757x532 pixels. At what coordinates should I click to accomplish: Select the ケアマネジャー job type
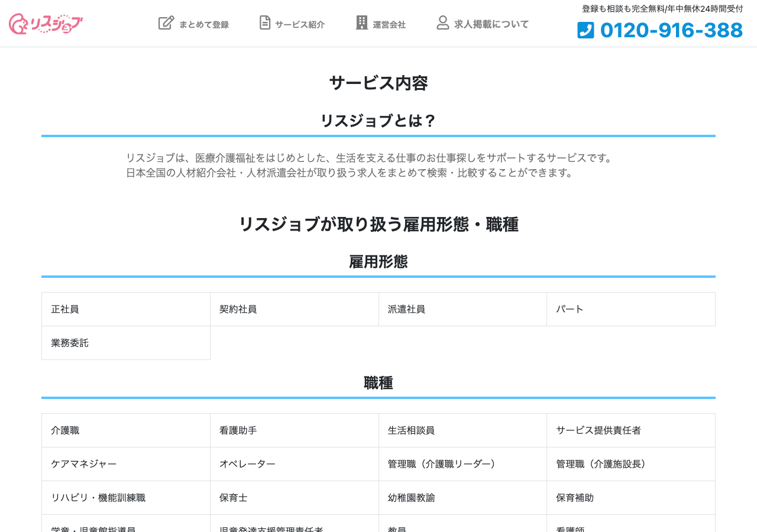(126, 464)
